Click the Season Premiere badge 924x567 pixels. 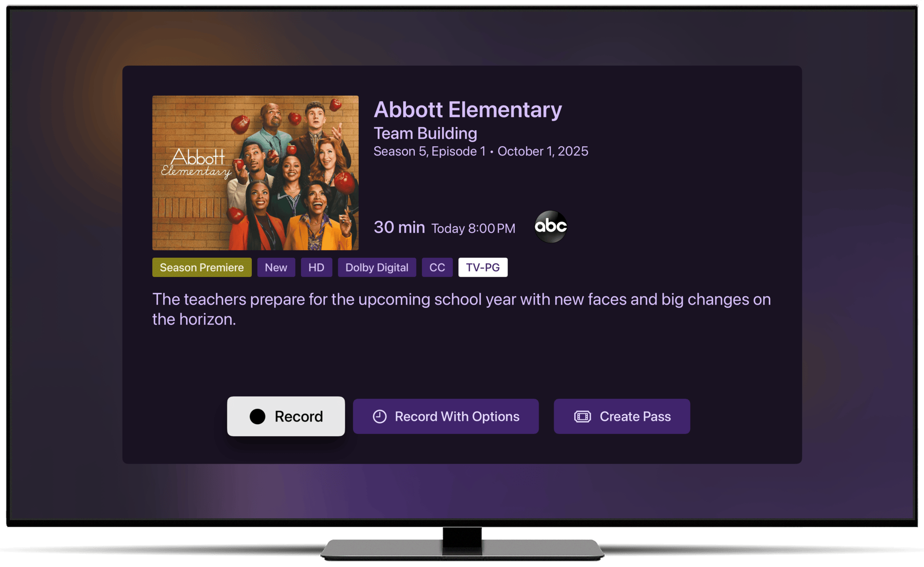pos(202,267)
